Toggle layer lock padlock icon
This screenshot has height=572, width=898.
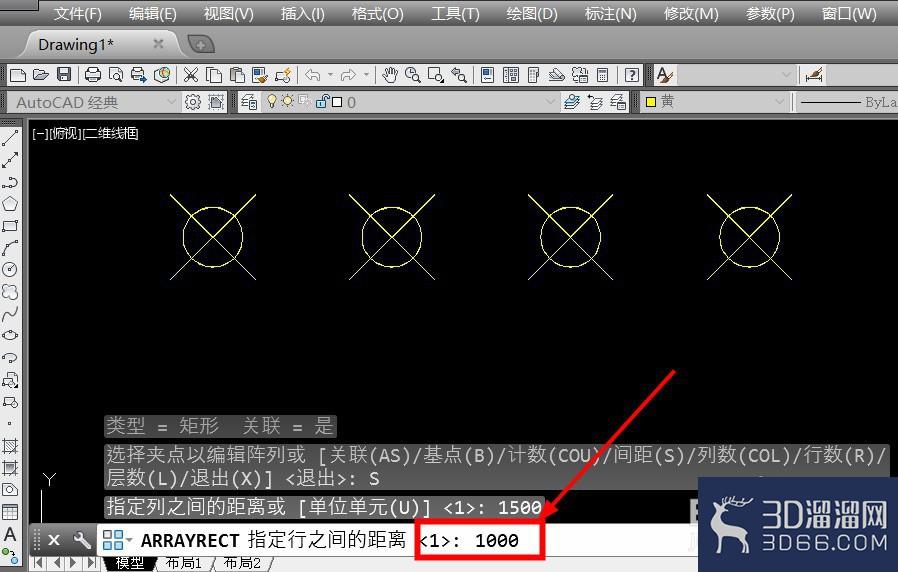322,101
